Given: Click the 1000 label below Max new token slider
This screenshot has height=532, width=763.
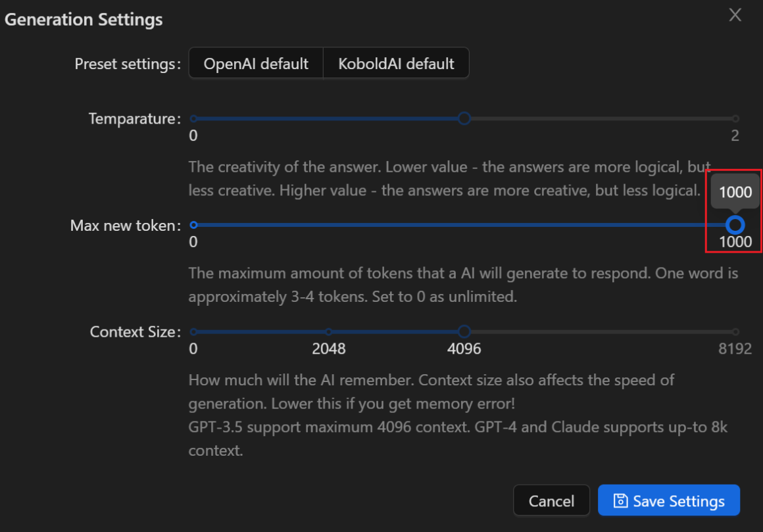Looking at the screenshot, I should 735,242.
